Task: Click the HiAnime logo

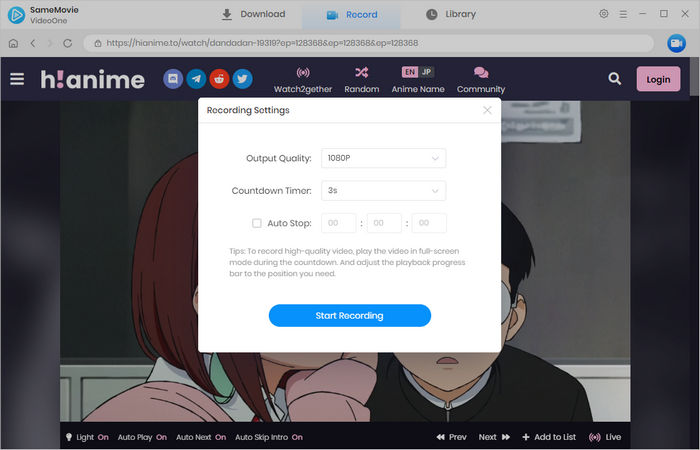Action: pyautogui.click(x=92, y=79)
